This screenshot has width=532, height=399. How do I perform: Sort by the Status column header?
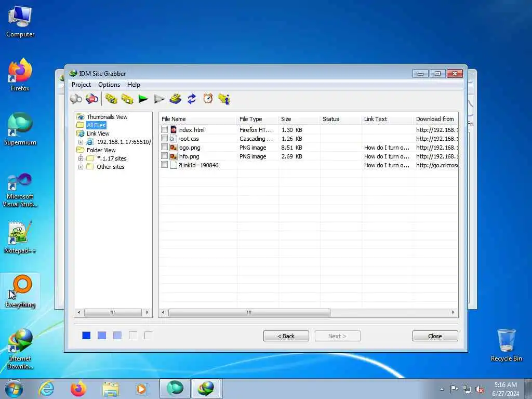coord(341,119)
